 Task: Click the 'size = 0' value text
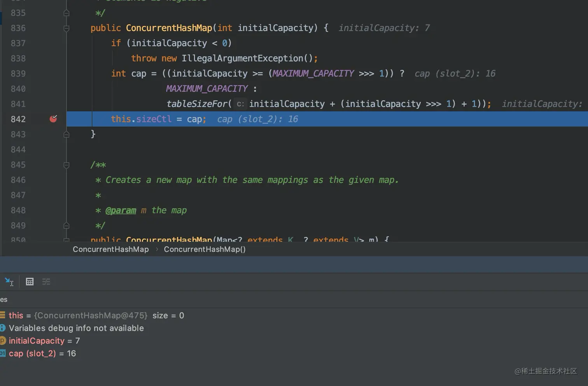(x=168, y=315)
